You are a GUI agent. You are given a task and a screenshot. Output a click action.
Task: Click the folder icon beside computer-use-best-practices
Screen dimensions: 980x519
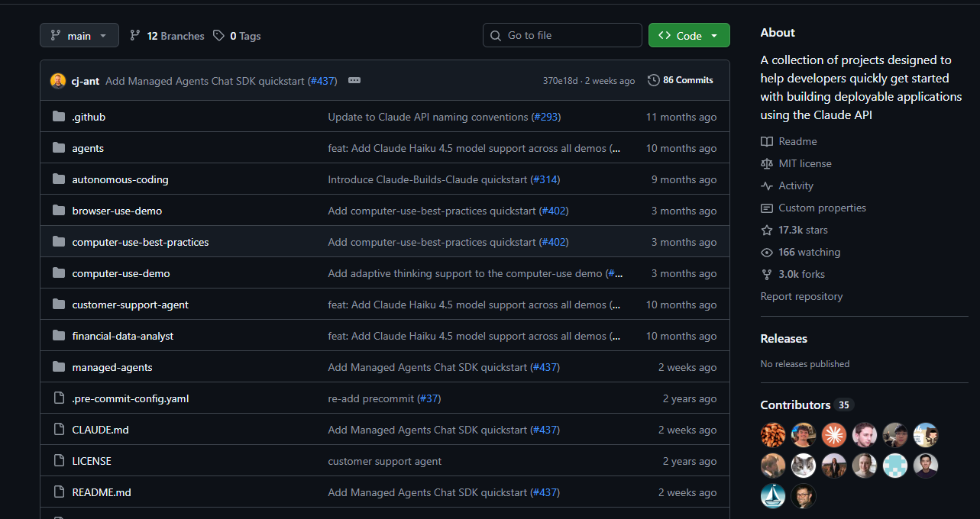59,242
